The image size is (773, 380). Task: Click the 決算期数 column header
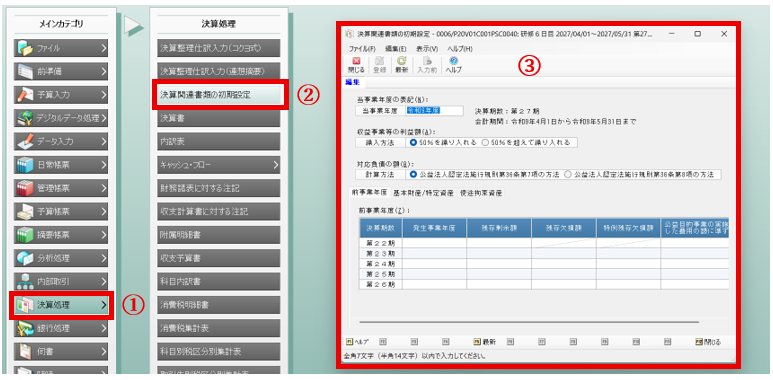(380, 228)
